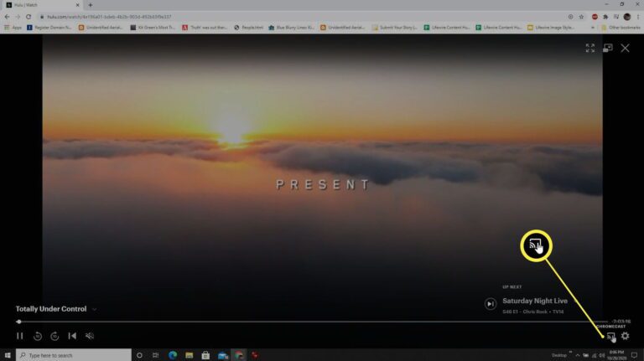Screen dimensions: 644x361
Task: Open Chrome media control icon
Action: tap(616, 17)
